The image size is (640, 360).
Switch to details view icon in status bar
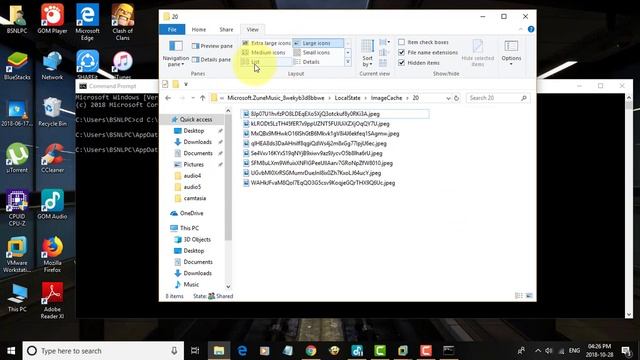(519, 296)
